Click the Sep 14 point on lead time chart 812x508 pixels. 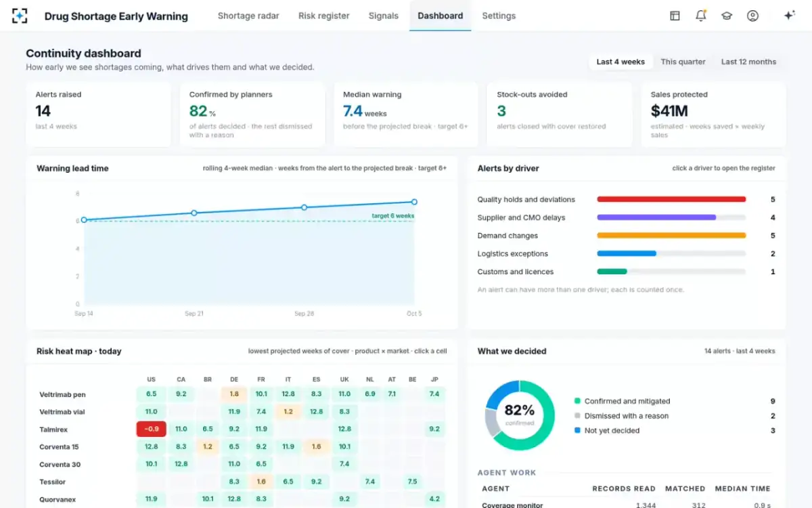click(84, 220)
